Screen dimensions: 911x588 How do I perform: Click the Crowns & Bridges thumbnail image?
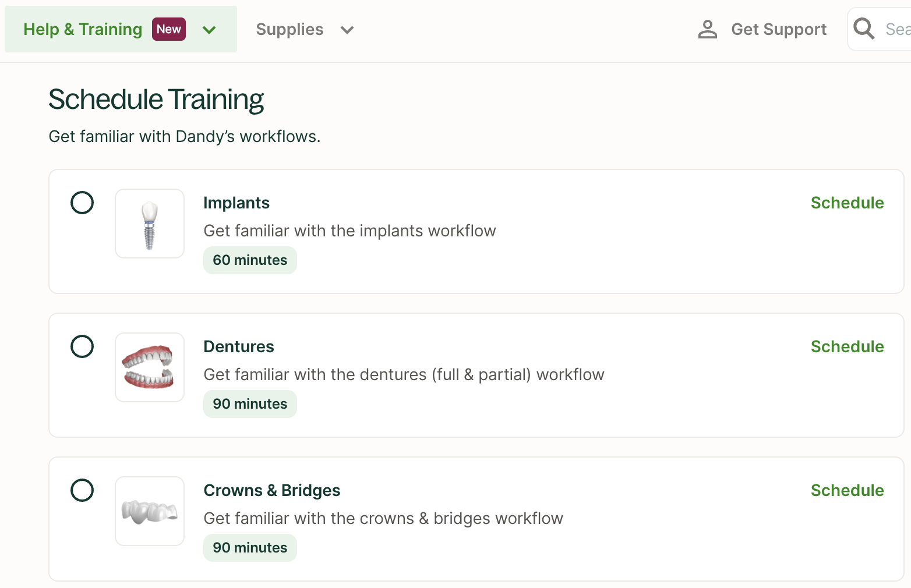pos(150,511)
